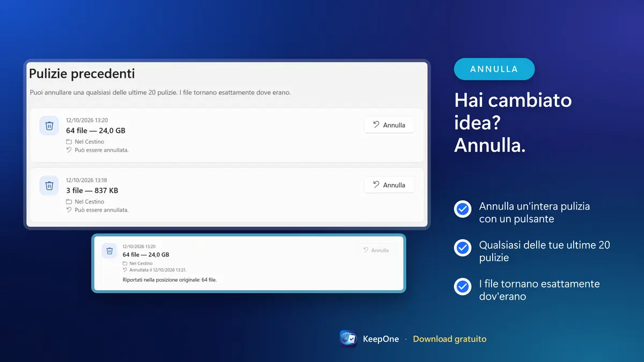Click folder icon in the lower Annullata card

pos(125,264)
